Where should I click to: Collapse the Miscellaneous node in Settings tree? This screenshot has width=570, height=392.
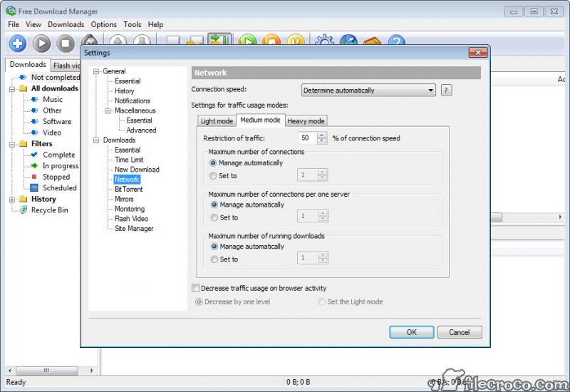click(108, 110)
